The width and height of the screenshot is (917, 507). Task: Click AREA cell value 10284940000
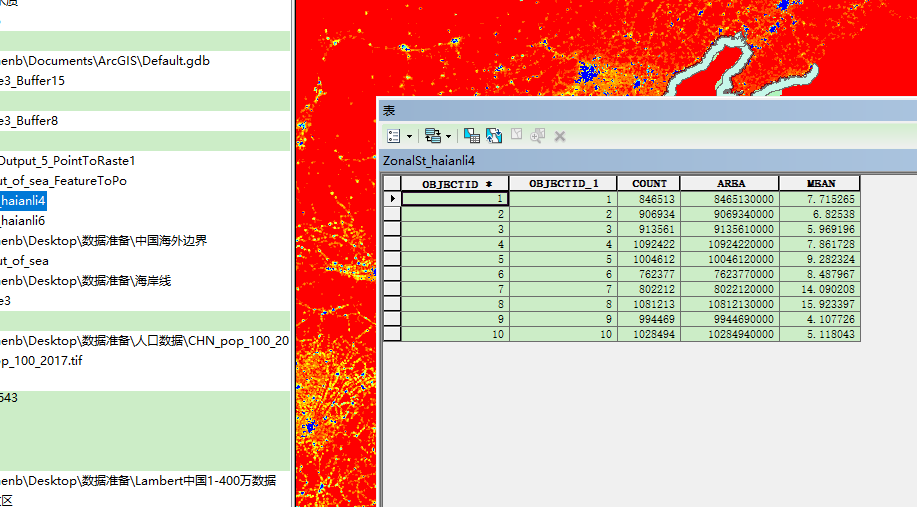point(730,334)
